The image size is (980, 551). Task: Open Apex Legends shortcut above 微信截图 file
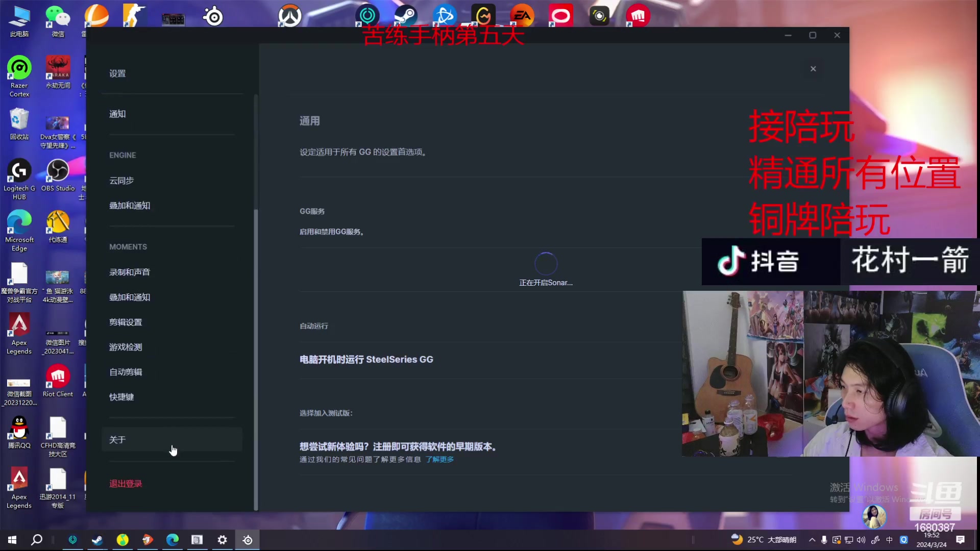(x=19, y=333)
